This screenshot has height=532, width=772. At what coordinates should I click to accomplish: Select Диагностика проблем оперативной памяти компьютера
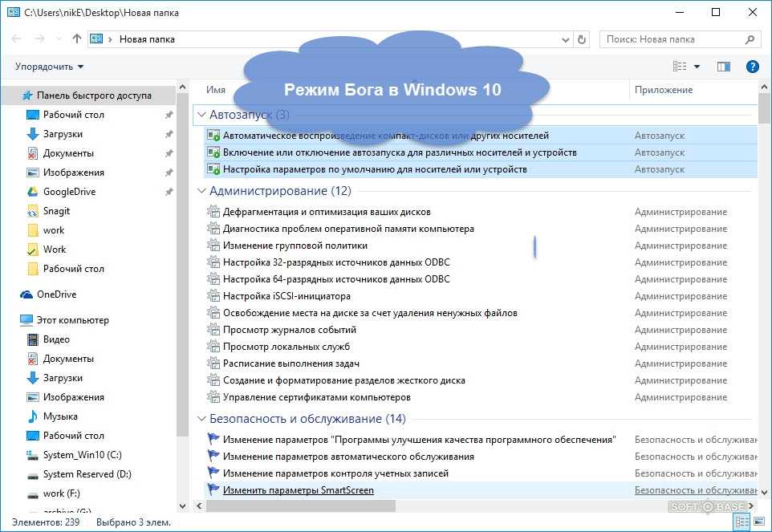348,229
